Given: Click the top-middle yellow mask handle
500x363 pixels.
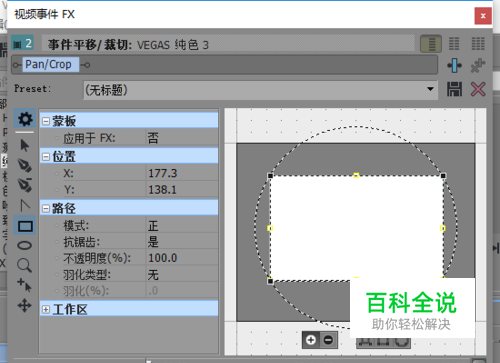Looking at the screenshot, I should coord(356,175).
